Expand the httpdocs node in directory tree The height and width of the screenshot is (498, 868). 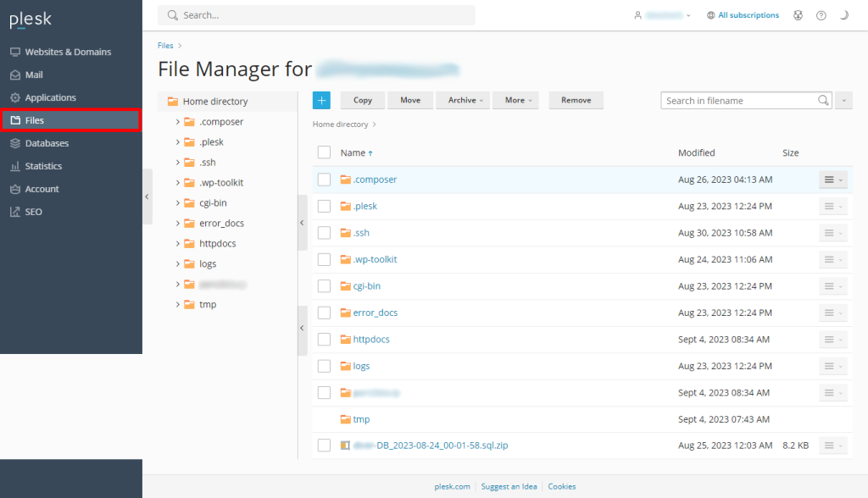point(178,244)
